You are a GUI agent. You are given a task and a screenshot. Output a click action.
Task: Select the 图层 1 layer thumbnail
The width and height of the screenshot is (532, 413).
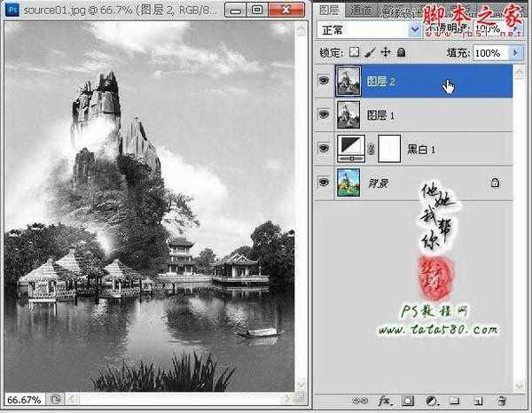click(348, 114)
